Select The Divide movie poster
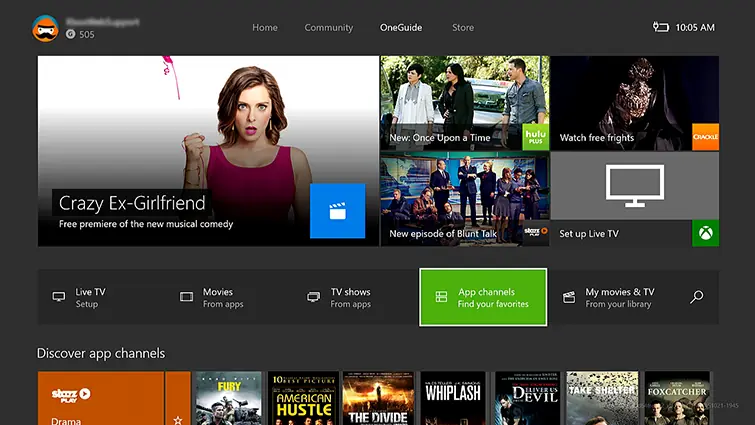Image resolution: width=755 pixels, height=425 pixels. [x=378, y=399]
